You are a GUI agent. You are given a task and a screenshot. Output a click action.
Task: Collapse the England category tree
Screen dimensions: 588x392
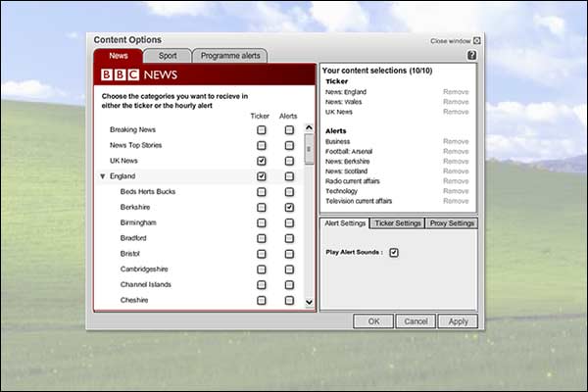(103, 176)
